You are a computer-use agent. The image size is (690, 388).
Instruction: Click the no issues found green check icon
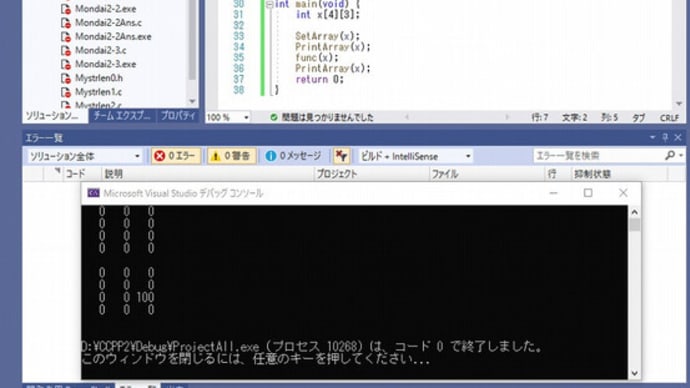pyautogui.click(x=274, y=117)
